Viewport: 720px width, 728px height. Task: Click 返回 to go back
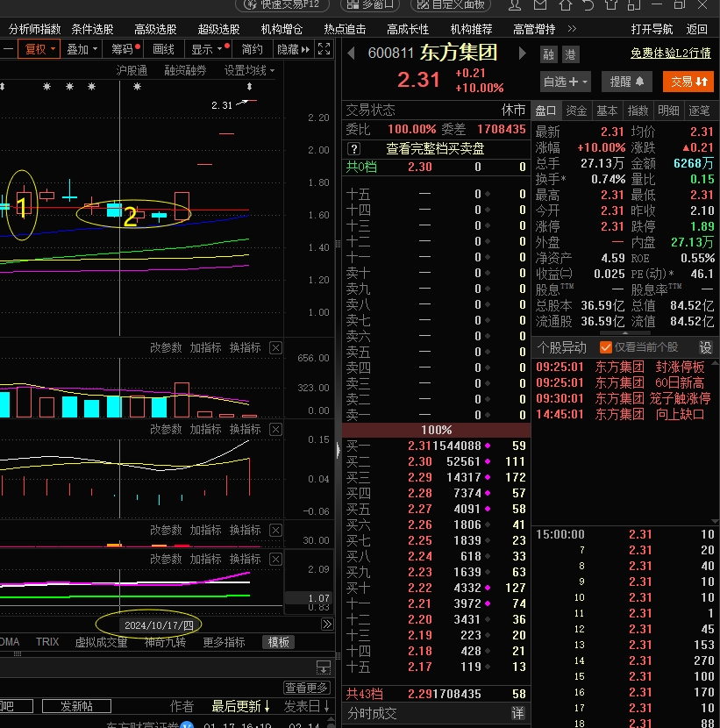pyautogui.click(x=697, y=29)
